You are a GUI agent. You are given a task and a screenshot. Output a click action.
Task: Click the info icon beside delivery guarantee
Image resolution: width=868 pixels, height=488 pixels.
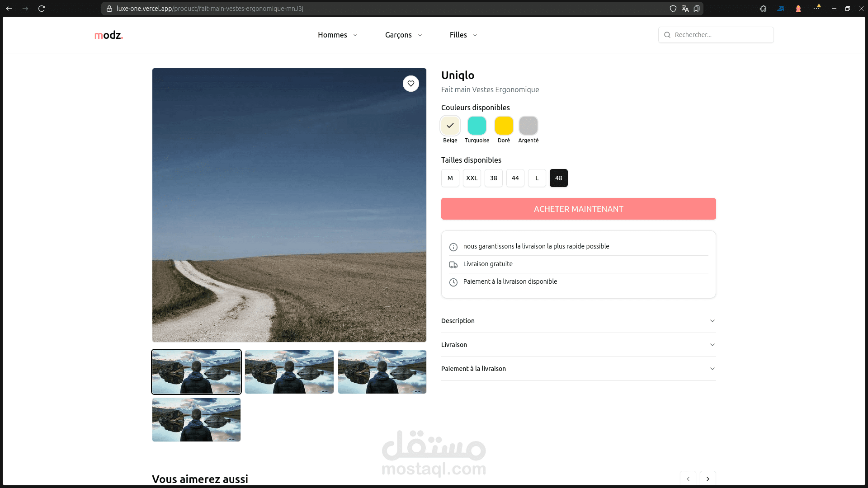coord(453,247)
